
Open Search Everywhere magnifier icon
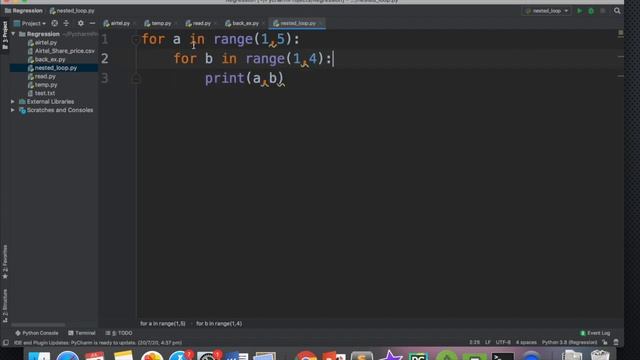(x=617, y=11)
